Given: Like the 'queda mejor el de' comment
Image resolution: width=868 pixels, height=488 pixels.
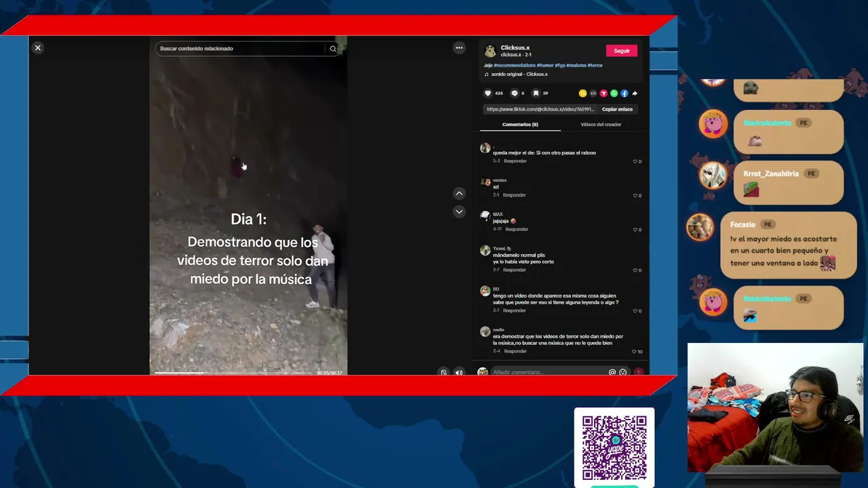Looking at the screenshot, I should tap(635, 161).
